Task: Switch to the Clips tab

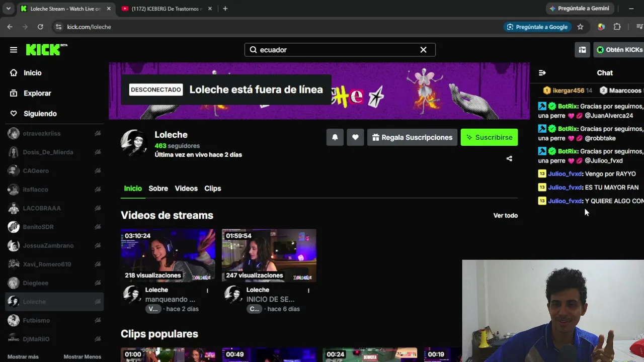Action: 212,189
